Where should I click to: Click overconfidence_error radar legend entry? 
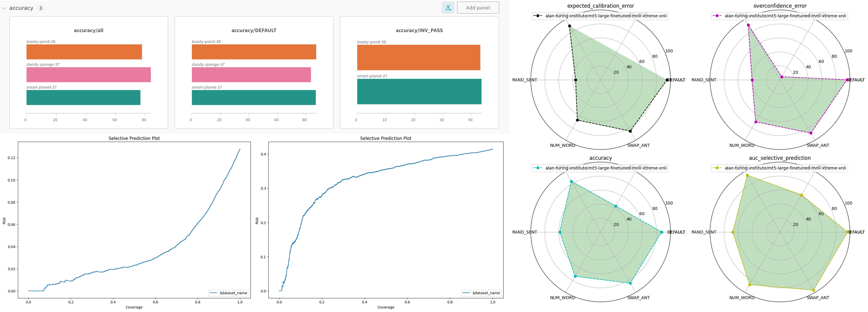click(780, 16)
